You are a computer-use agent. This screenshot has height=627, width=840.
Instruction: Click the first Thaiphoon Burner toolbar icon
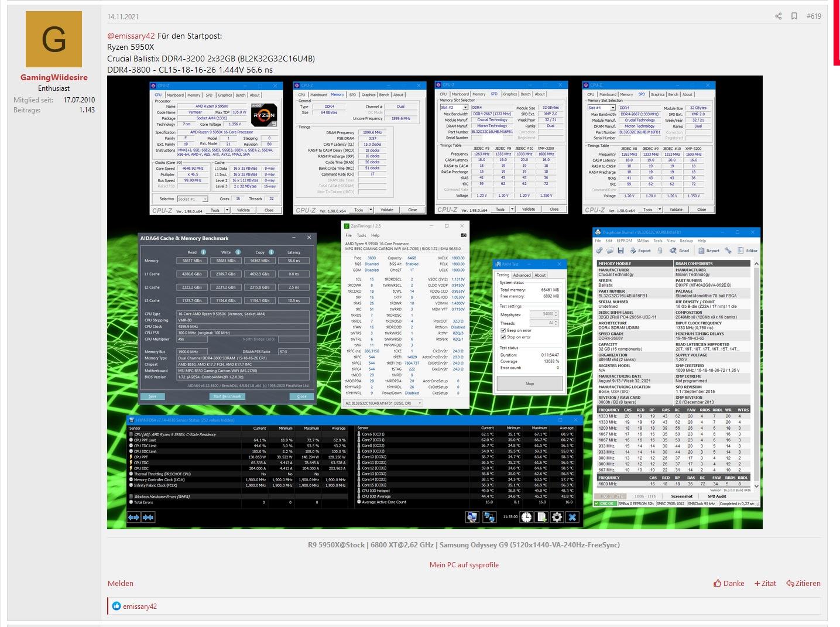pos(599,250)
